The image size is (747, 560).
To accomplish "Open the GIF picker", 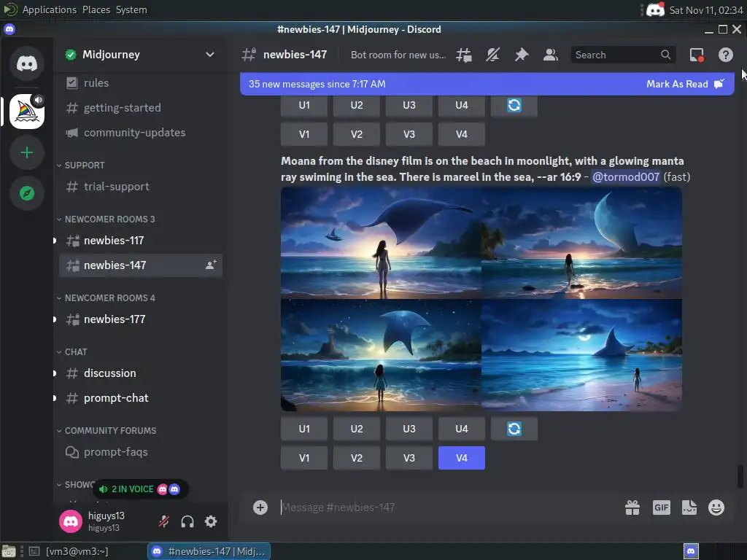I will pyautogui.click(x=661, y=507).
